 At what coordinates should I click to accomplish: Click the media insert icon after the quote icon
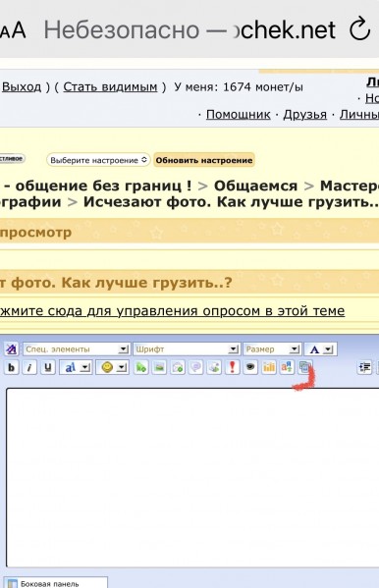(x=214, y=367)
